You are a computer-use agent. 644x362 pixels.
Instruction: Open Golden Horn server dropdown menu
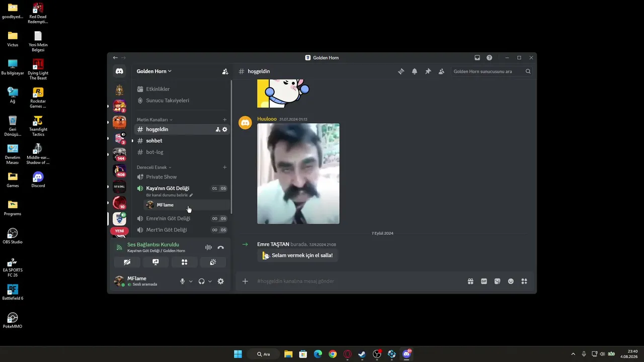[x=154, y=71]
